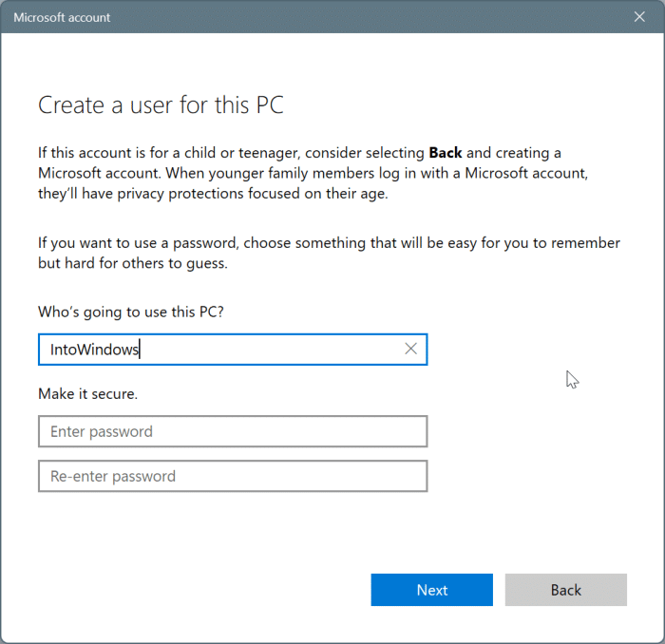Image resolution: width=665 pixels, height=644 pixels.
Task: Close the Microsoft account dialog
Action: tap(639, 17)
